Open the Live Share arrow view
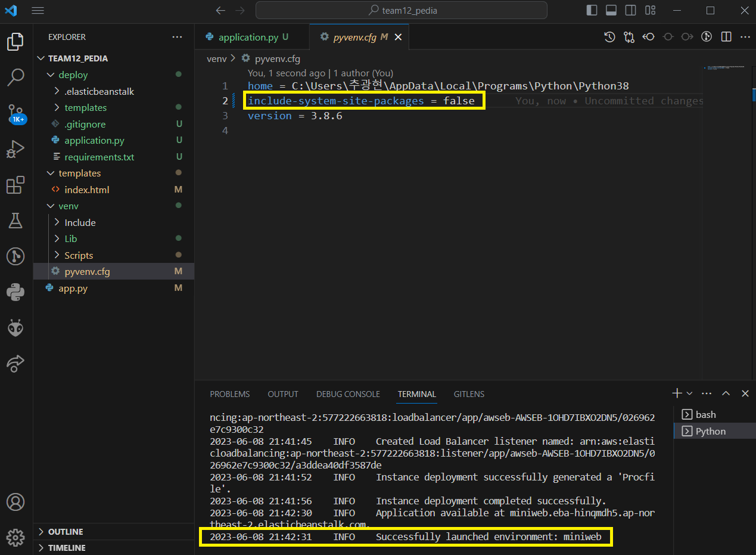Screen dimensions: 756x555 click(15, 362)
